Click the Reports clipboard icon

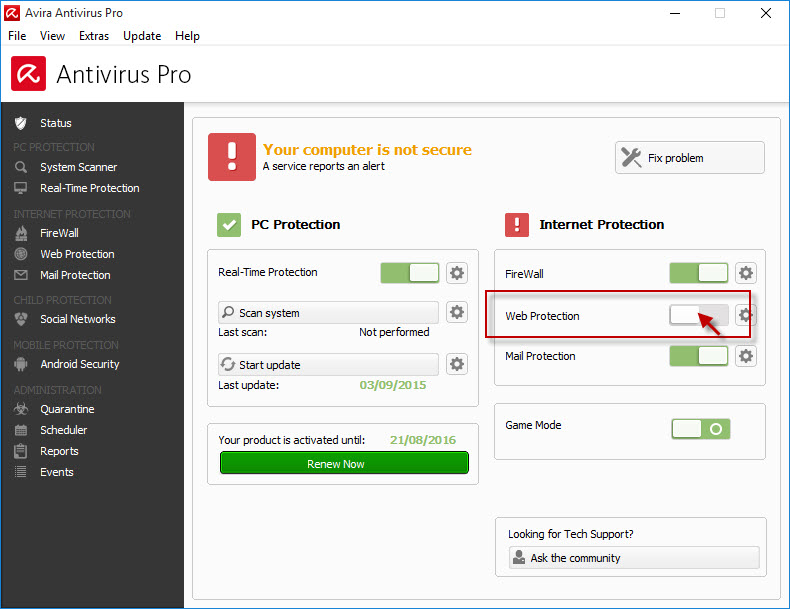point(21,451)
